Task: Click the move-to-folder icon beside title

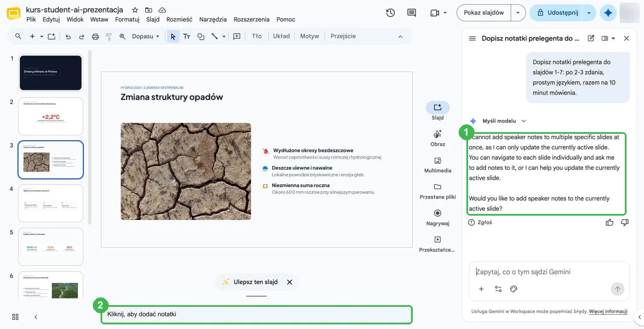Action: (x=148, y=10)
